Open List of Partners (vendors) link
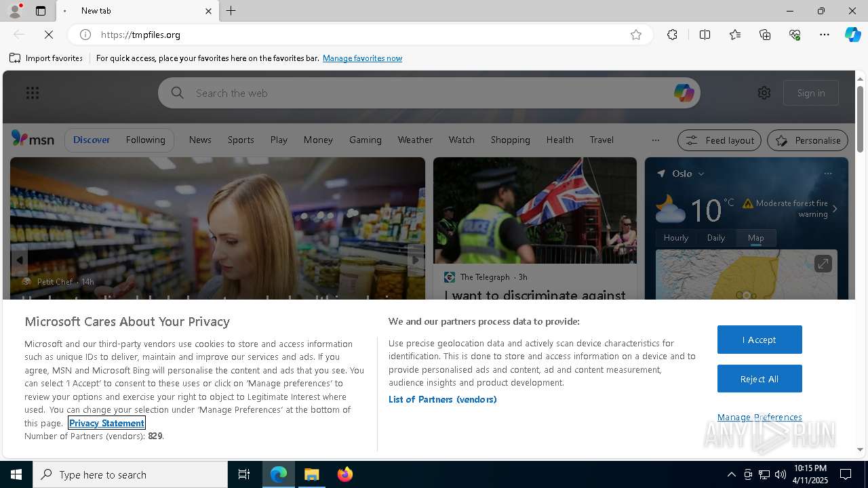Viewport: 868px width, 488px height. [442, 399]
